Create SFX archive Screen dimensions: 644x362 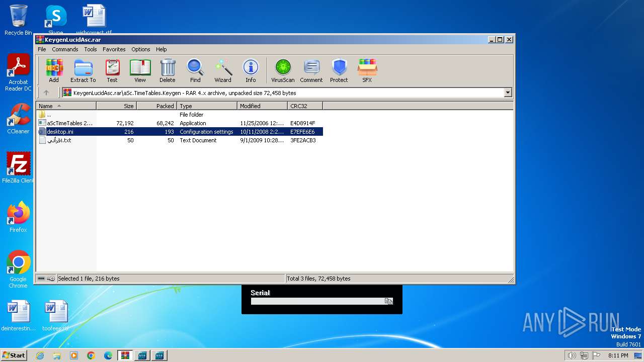click(367, 71)
